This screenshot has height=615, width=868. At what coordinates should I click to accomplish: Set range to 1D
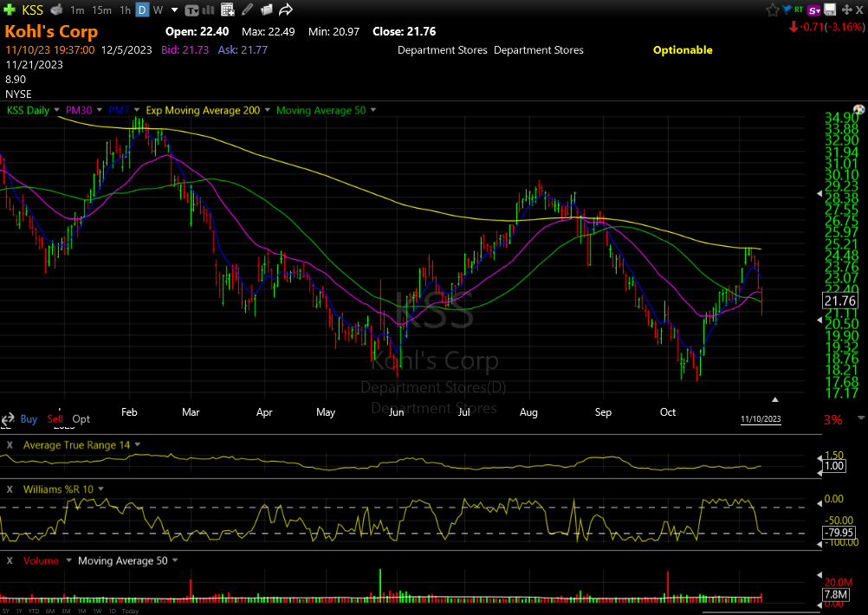[112, 612]
